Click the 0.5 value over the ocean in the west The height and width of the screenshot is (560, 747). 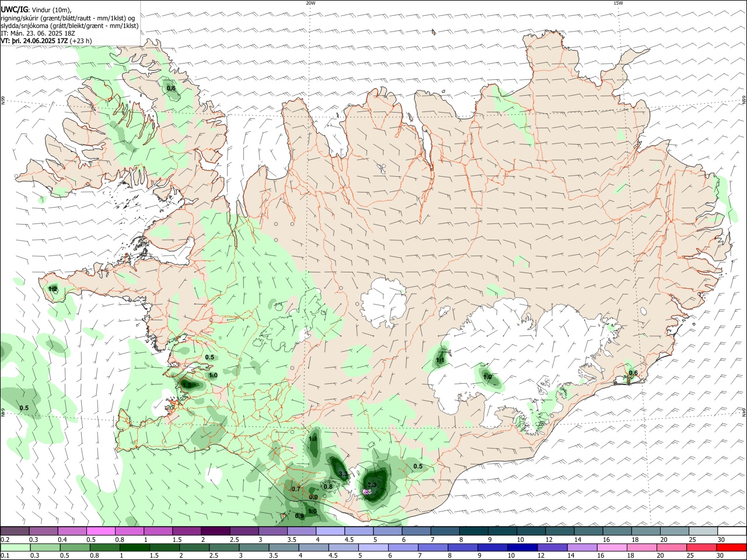[x=24, y=408]
